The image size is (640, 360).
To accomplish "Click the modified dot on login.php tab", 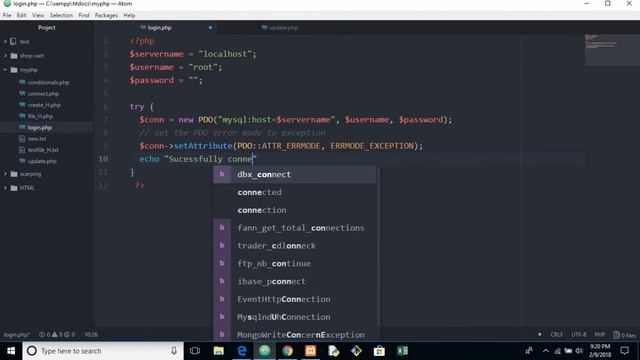I will tap(210, 28).
